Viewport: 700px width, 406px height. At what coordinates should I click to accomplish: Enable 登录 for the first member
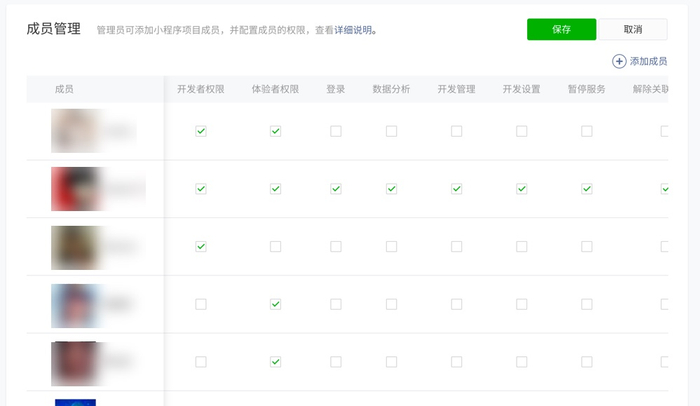(336, 131)
